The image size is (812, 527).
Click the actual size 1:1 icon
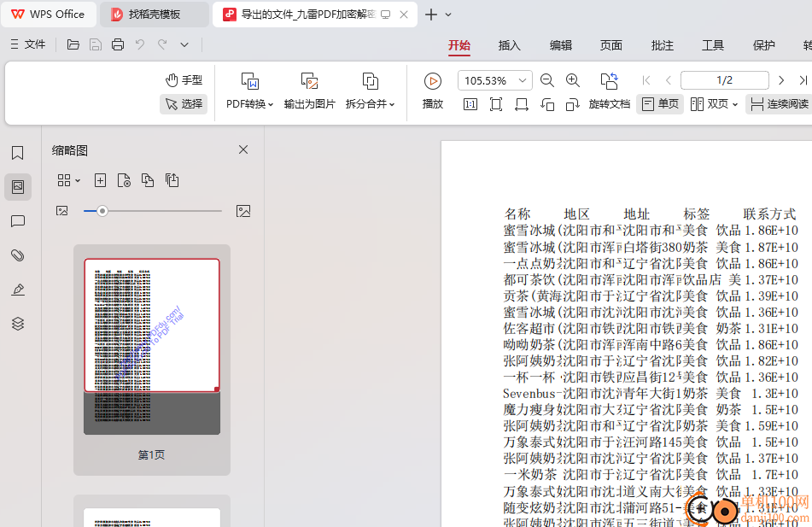(x=470, y=105)
